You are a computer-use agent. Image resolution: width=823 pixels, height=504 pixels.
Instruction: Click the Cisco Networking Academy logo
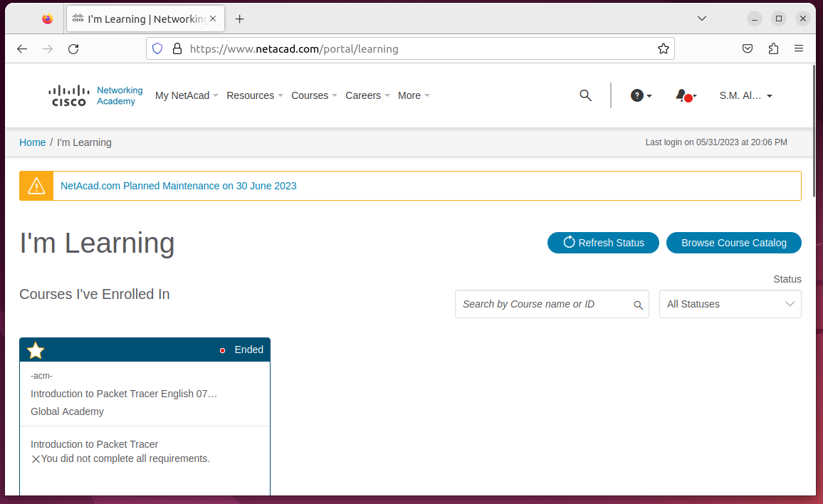95,95
